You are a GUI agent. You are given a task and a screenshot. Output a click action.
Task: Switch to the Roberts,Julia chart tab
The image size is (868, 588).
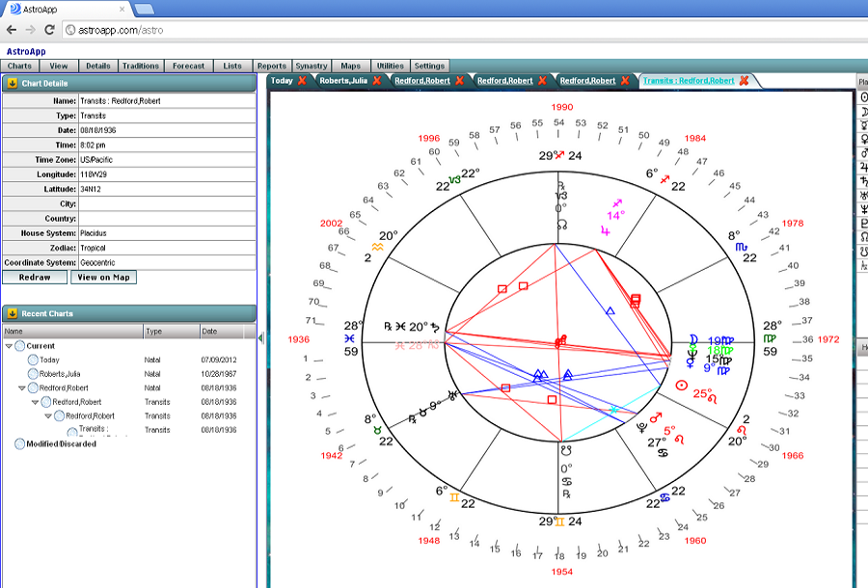343,81
